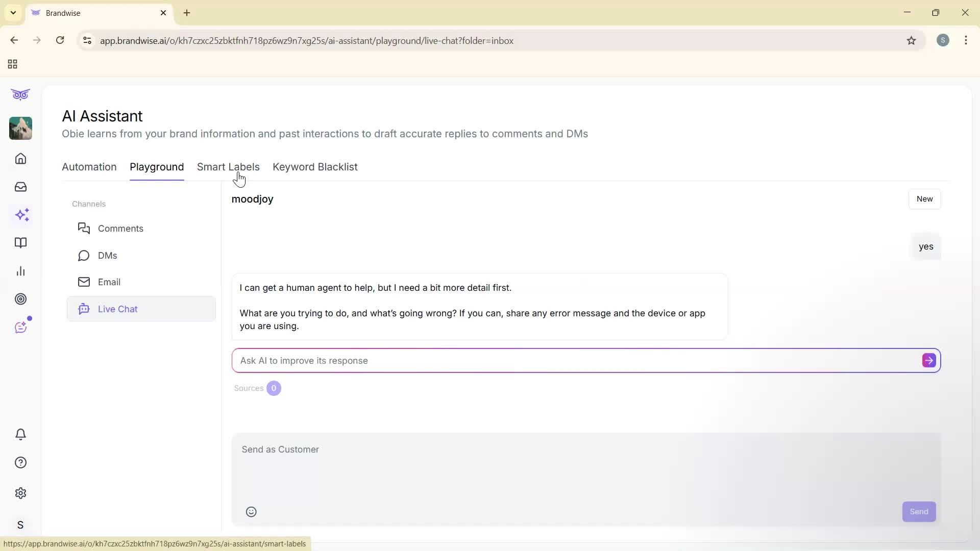Click the Brandwise owl logo
Viewport: 980px width, 551px height.
pos(20,94)
